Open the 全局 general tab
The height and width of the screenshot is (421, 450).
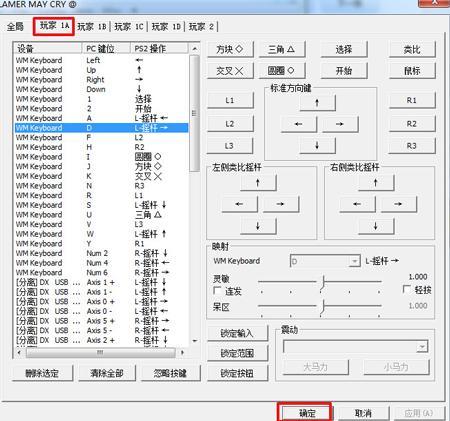pos(15,26)
